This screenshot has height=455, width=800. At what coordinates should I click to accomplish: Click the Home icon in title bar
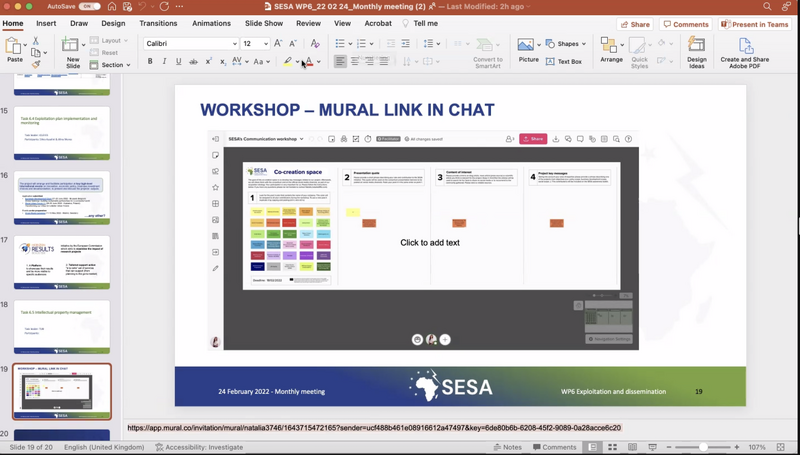pos(112,7)
